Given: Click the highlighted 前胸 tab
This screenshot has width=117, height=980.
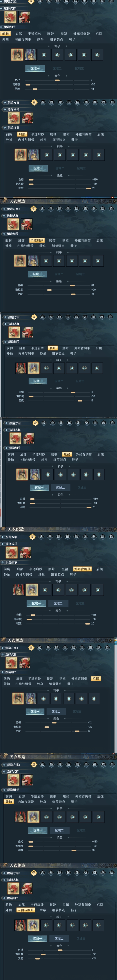Looking at the screenshot, I should (x=5, y=33).
